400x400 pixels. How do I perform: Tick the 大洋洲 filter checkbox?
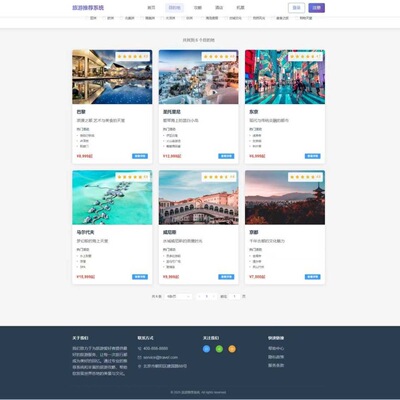coord(162,18)
